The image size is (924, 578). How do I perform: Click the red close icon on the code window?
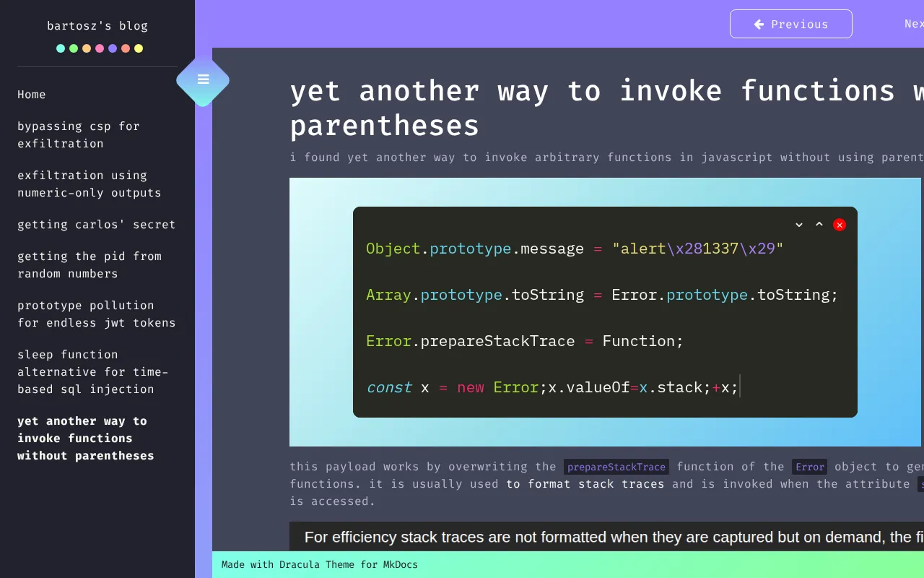pos(840,225)
